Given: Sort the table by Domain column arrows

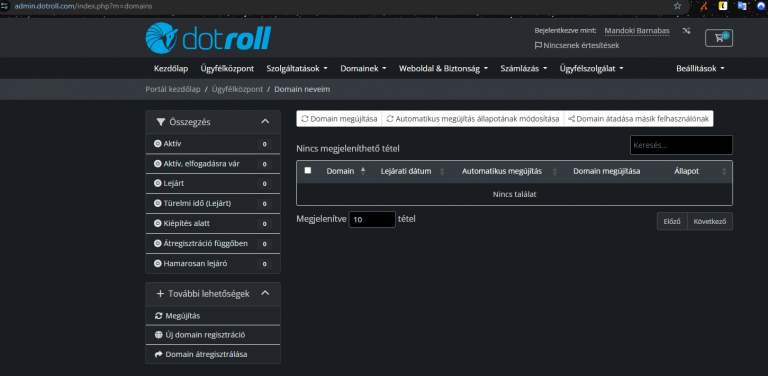Looking at the screenshot, I should point(363,171).
